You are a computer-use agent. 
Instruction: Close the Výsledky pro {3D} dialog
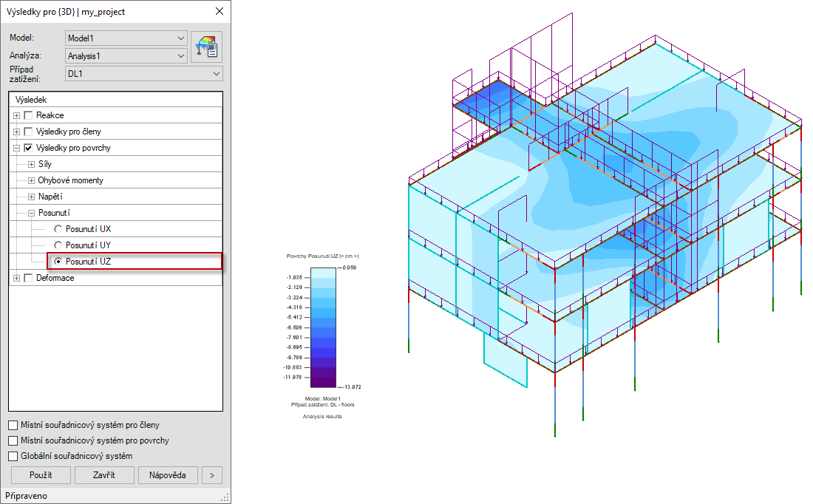[220, 11]
